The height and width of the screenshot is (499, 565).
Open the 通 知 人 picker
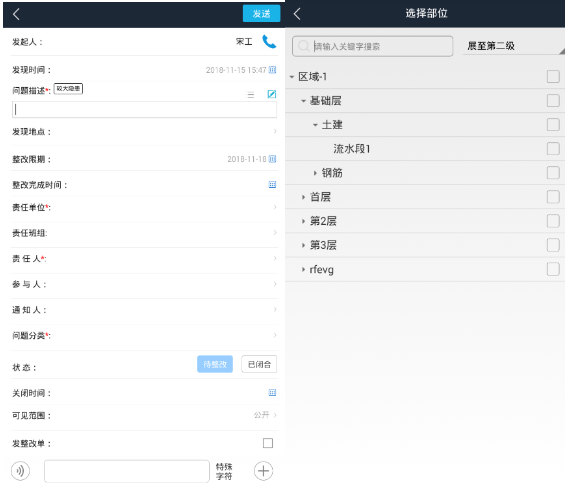pyautogui.click(x=144, y=310)
